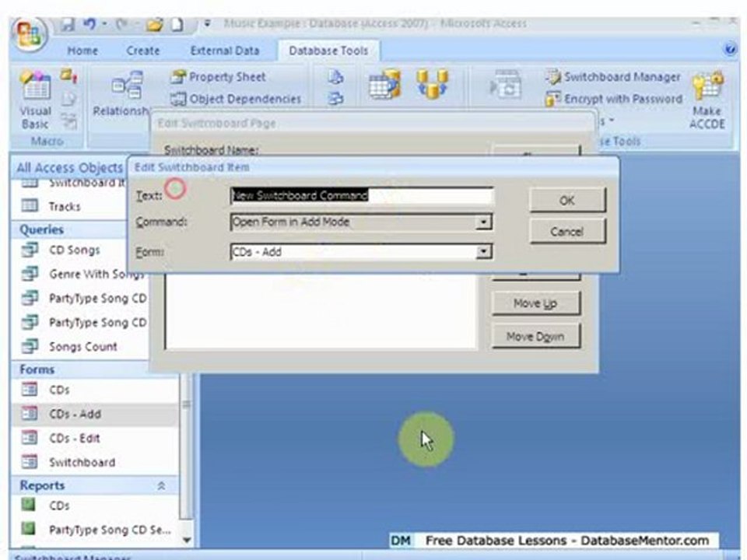747x560 pixels.
Task: Launch Visual Basic editor
Action: (35, 100)
